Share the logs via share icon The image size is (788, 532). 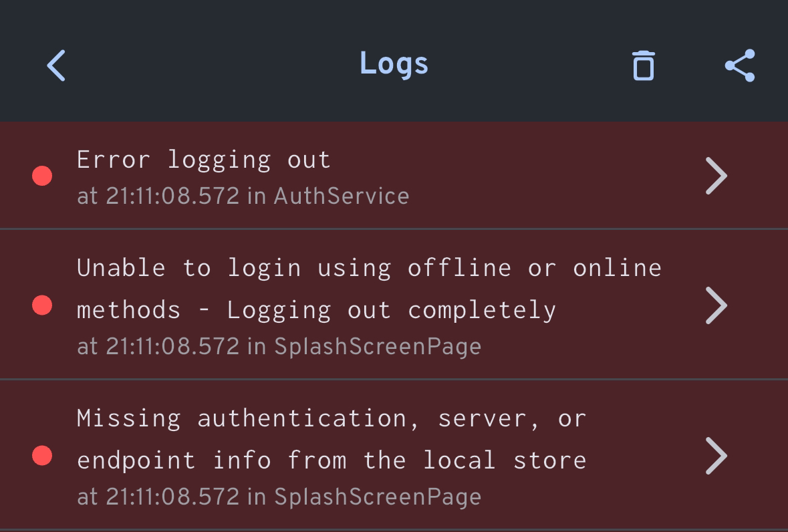tap(740, 65)
